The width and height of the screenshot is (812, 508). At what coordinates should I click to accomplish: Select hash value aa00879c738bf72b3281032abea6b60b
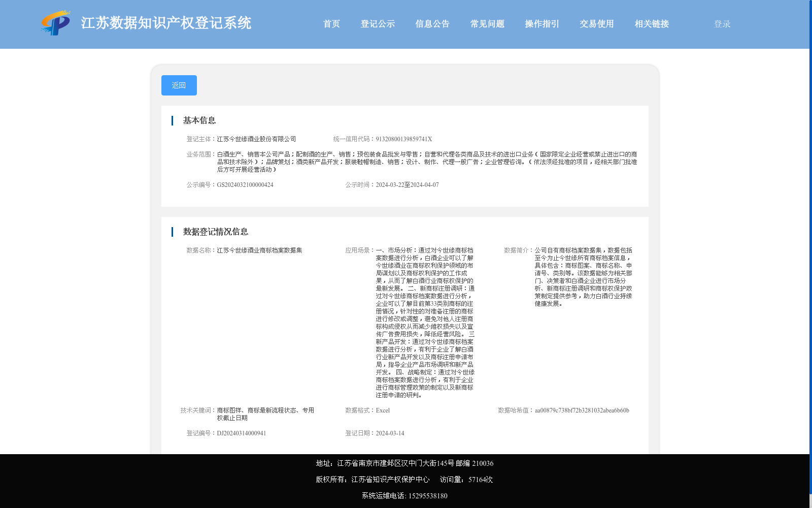(x=582, y=410)
